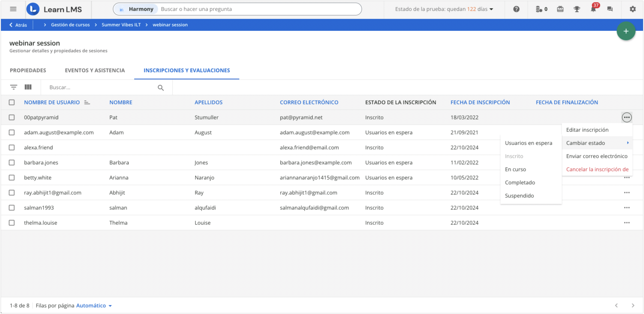Check the barbara.jones row checkbox
The image size is (644, 314).
(x=12, y=162)
